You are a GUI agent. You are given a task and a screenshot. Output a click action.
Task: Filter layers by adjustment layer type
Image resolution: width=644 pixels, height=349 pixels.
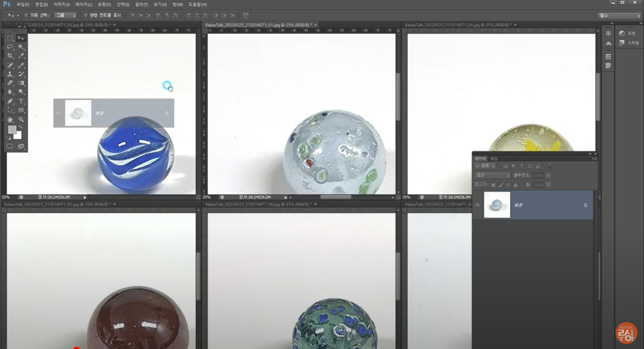click(514, 166)
